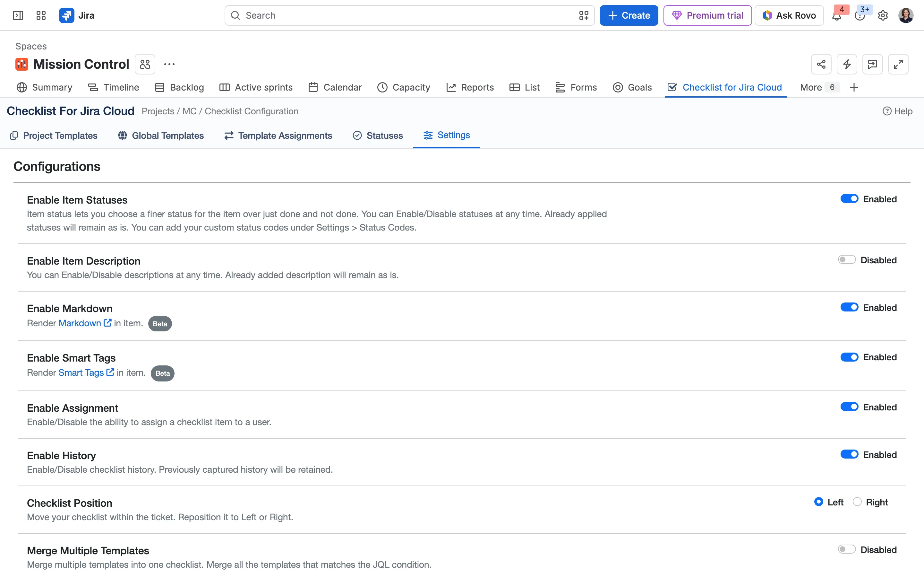Enable Merge Multiple Templates toggle

[x=846, y=549]
